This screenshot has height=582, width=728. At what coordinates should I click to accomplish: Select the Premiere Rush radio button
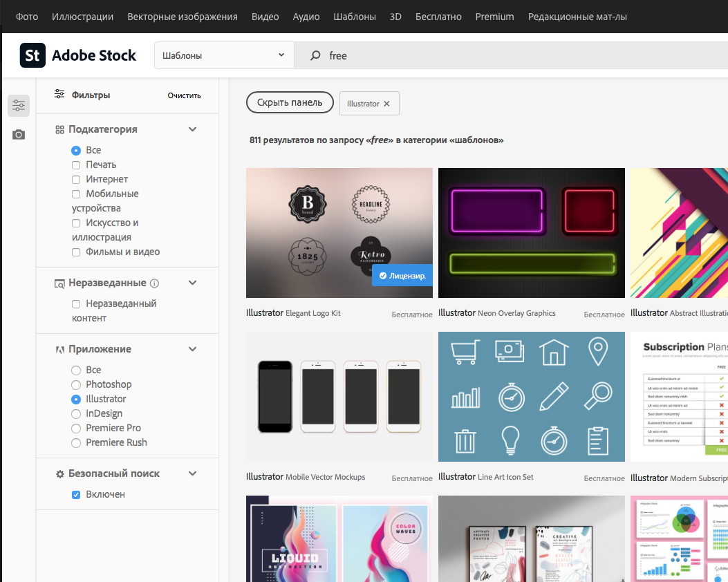coord(76,443)
